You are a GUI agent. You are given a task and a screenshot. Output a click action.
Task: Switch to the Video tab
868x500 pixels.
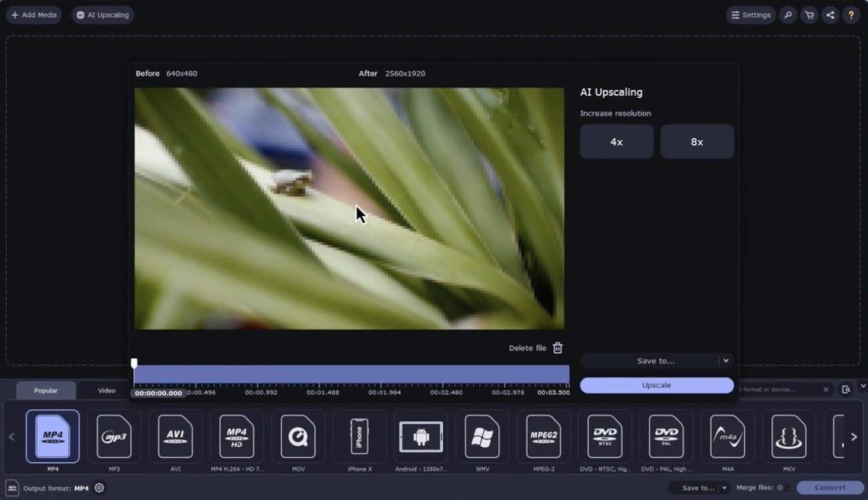[106, 391]
